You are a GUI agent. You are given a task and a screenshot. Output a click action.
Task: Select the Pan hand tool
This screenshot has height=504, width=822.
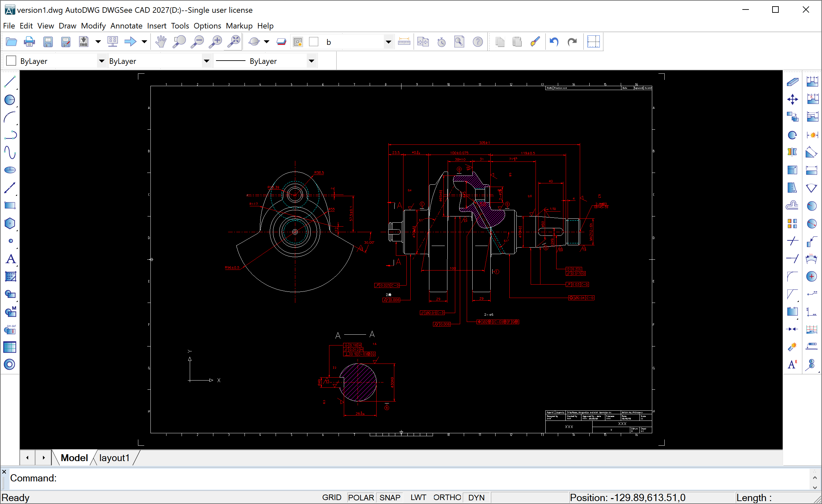click(161, 42)
